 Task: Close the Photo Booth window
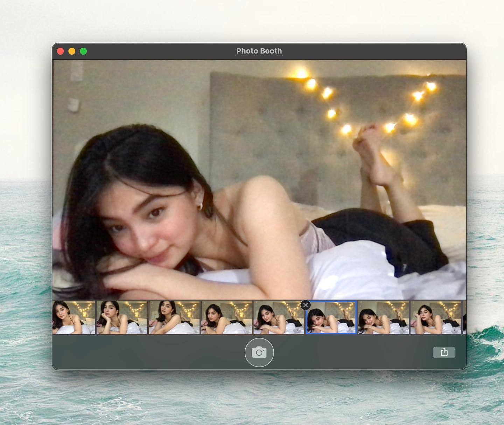(x=60, y=51)
